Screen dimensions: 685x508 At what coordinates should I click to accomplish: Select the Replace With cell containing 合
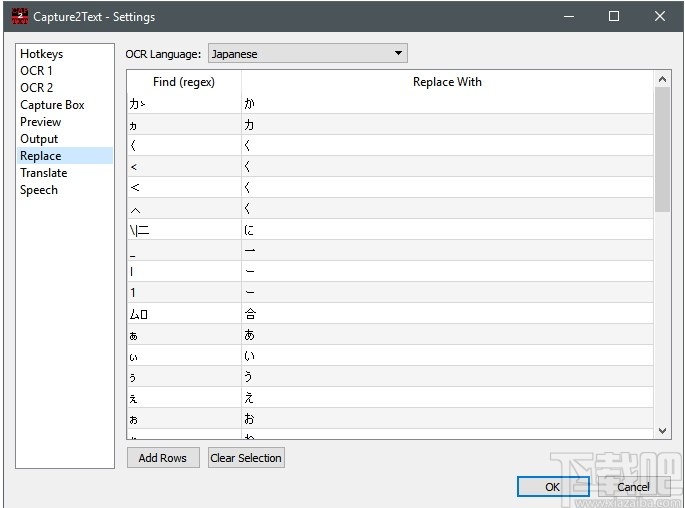(x=447, y=314)
